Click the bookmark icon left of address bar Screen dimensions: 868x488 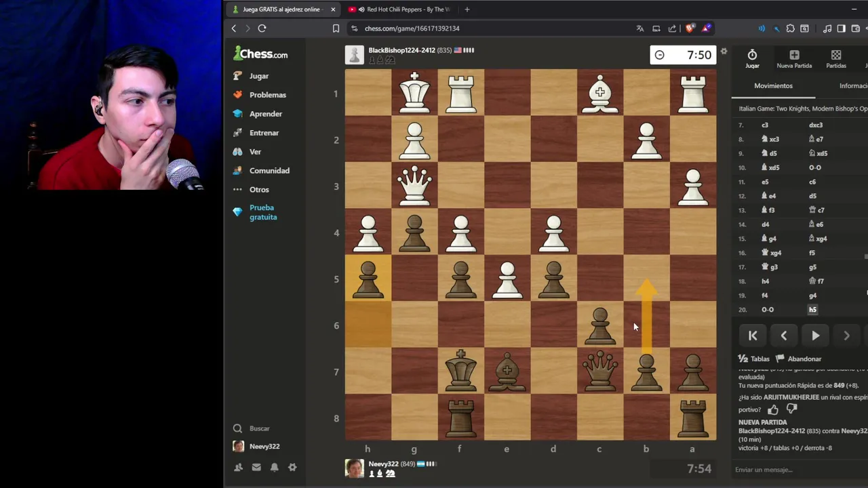(x=336, y=28)
